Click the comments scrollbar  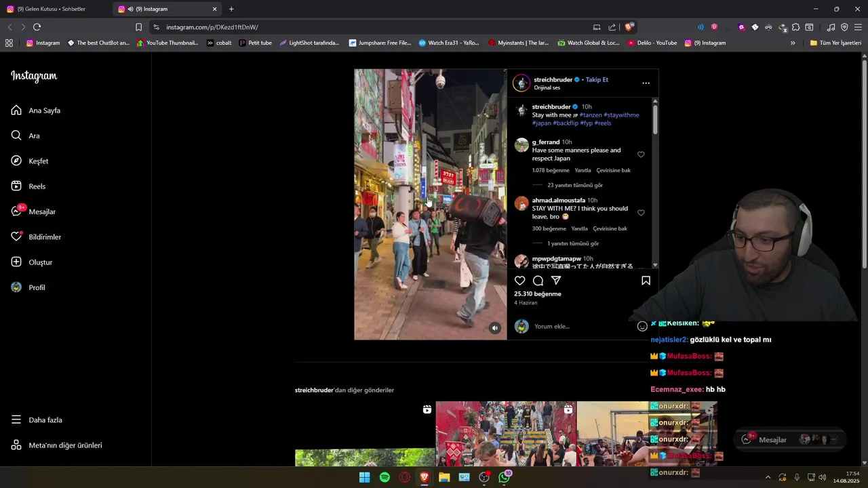[655, 119]
